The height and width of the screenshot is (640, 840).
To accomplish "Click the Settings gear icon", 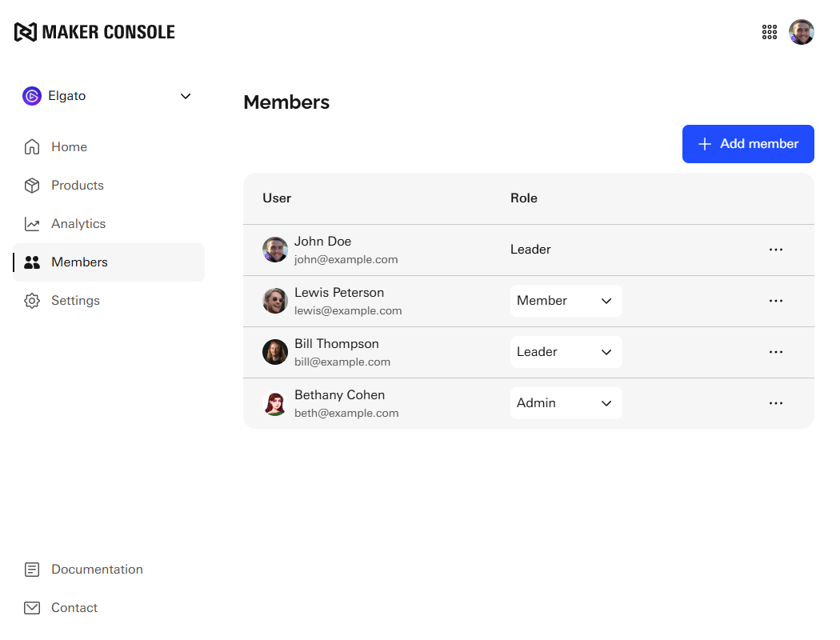I will [x=32, y=301].
